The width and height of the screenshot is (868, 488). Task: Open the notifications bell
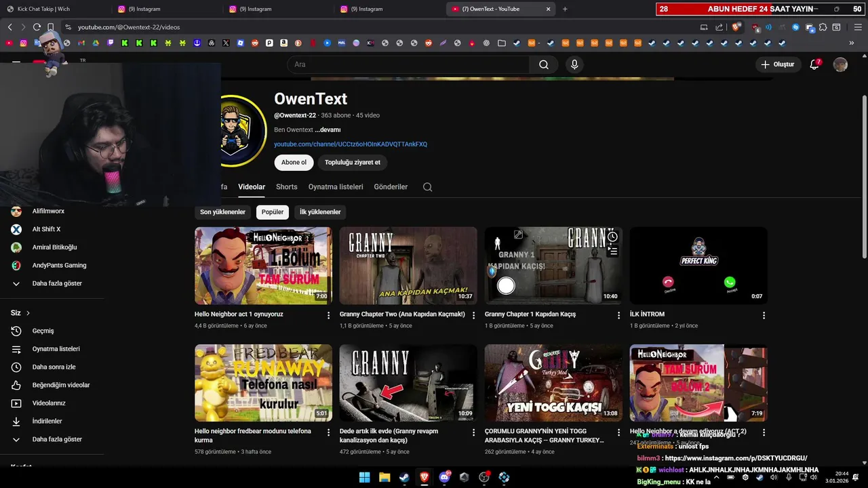[x=814, y=64]
